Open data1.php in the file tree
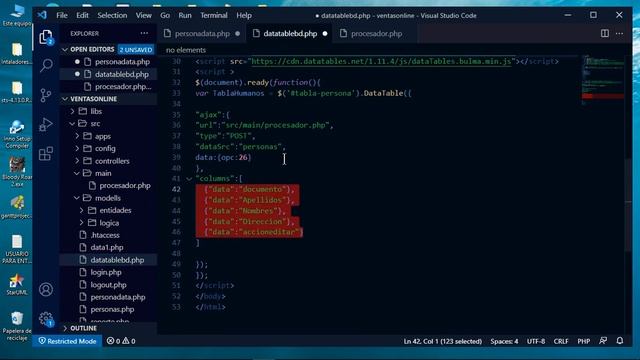Viewport: 640px width, 360px height. pos(108,247)
